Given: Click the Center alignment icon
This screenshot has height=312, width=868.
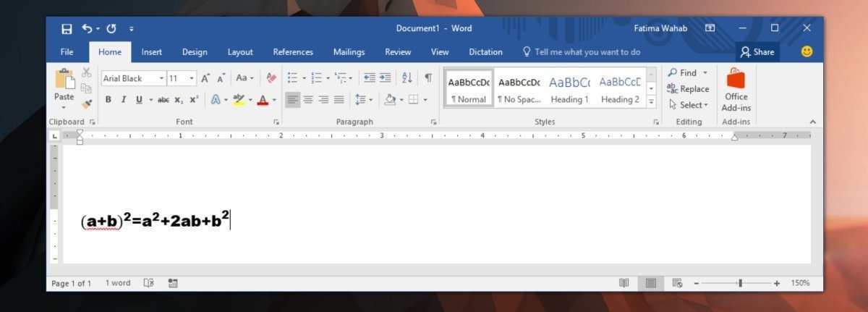Looking at the screenshot, I should 308,100.
